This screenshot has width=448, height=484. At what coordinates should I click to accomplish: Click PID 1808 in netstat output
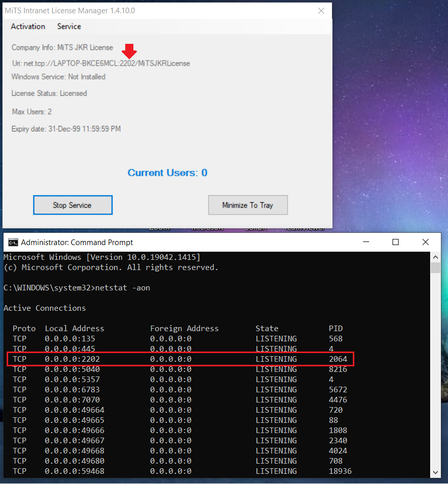pos(338,431)
